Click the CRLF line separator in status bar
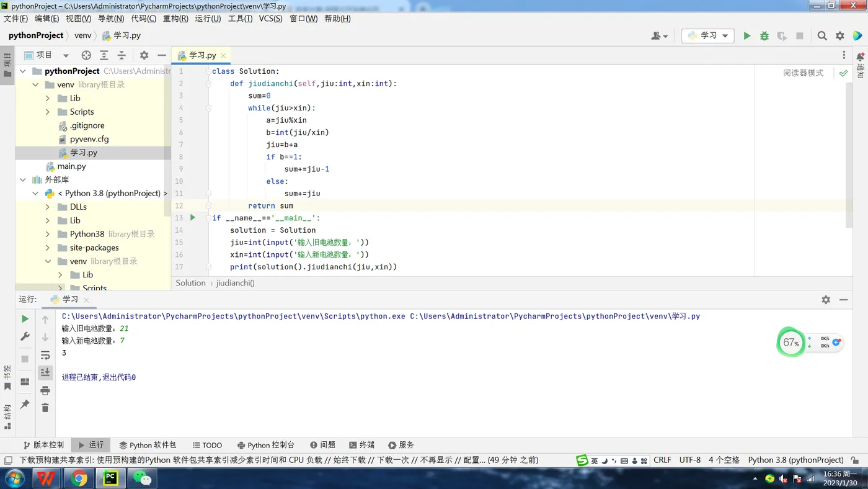868x489 pixels. point(662,460)
